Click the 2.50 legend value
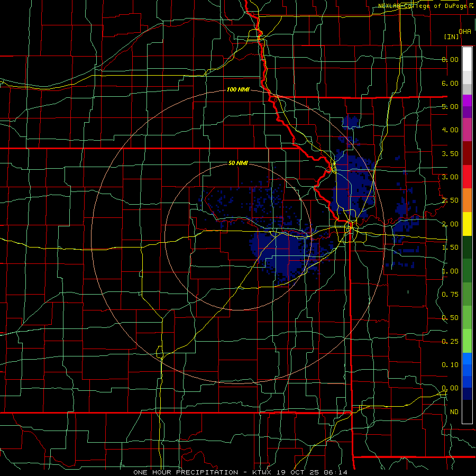The width and height of the screenshot is (476, 476). tap(450, 200)
